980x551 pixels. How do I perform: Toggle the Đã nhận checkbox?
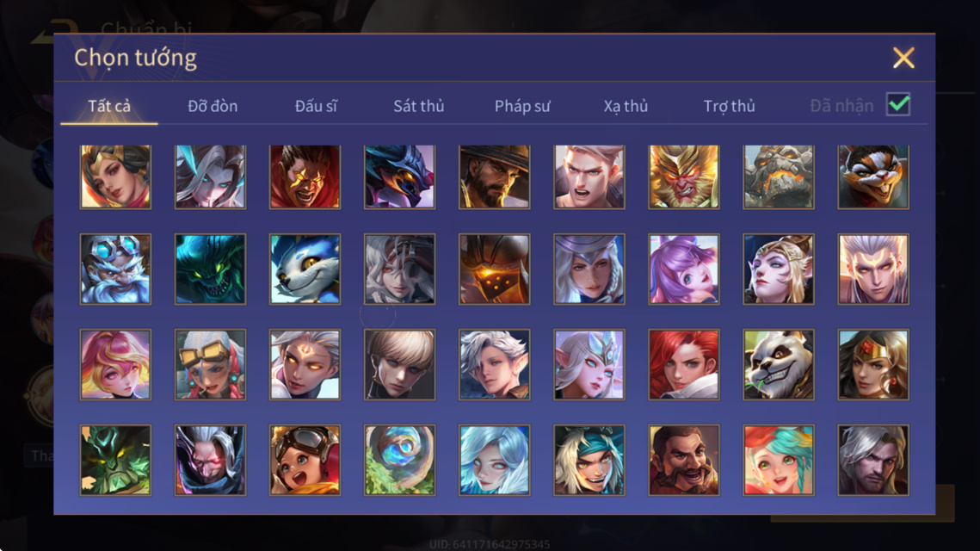[898, 104]
